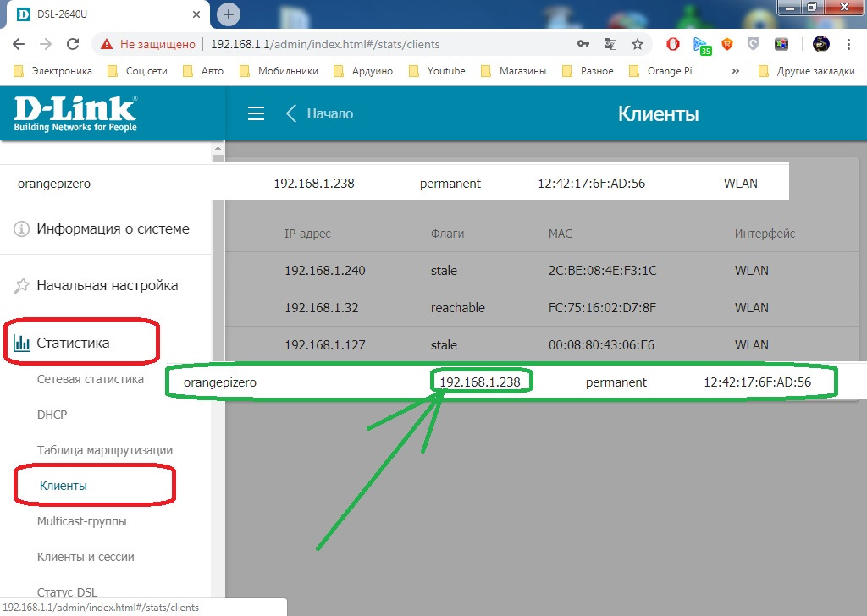Close the DSL-2640U tab
The width and height of the screenshot is (867, 616).
click(x=196, y=14)
